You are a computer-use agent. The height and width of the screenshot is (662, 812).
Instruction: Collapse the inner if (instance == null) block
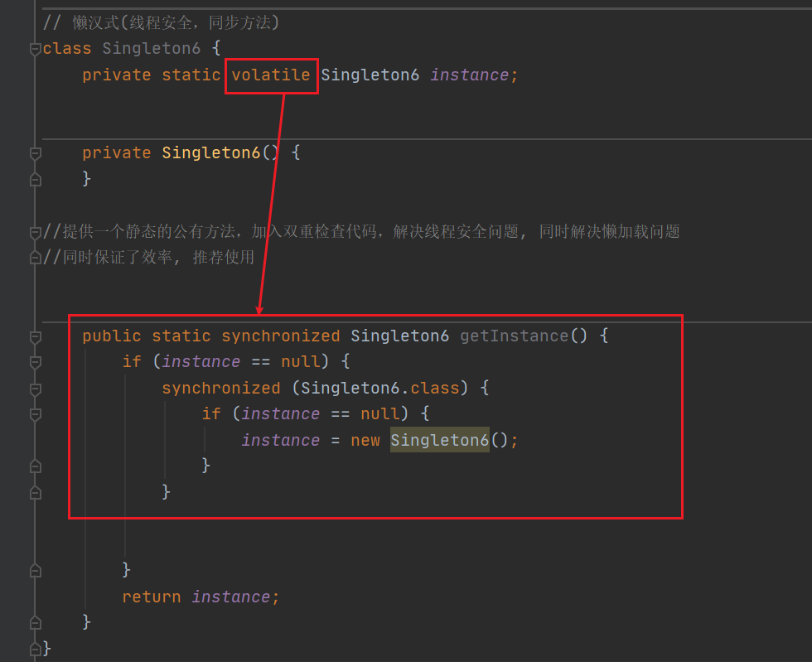pyautogui.click(x=35, y=414)
